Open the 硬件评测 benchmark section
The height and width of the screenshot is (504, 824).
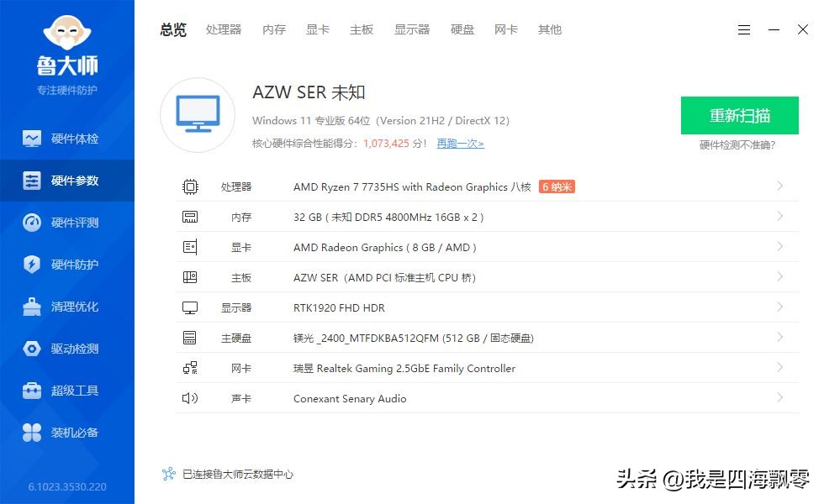pos(67,222)
